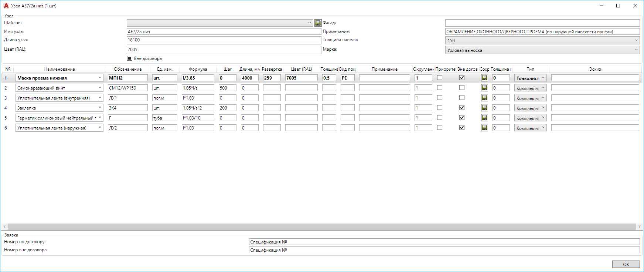
Task: Click the save icon in row 6 Уплотнительная лента (наружная)
Action: pos(484,128)
